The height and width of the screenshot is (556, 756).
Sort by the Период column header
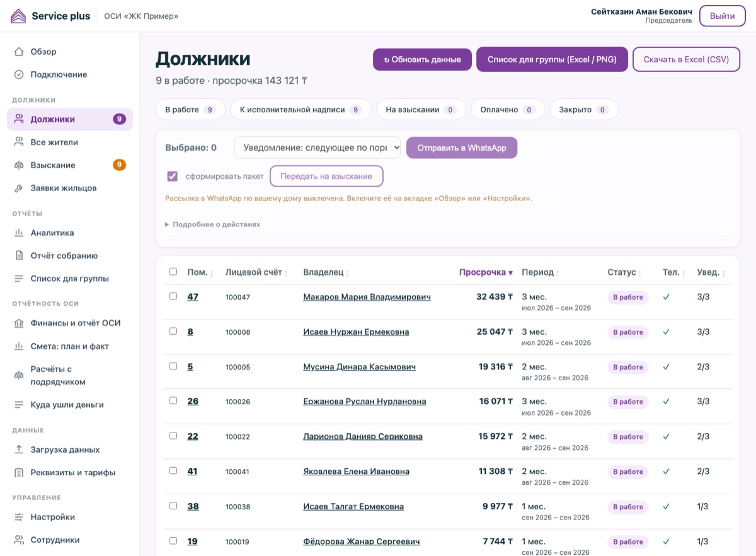541,272
